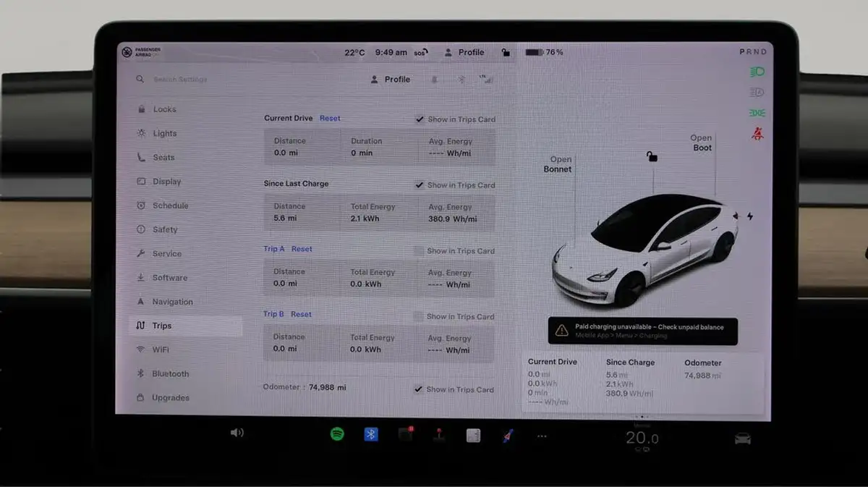This screenshot has height=487, width=868.
Task: Tap the magnifier icon beside Search Settings
Action: coord(140,79)
